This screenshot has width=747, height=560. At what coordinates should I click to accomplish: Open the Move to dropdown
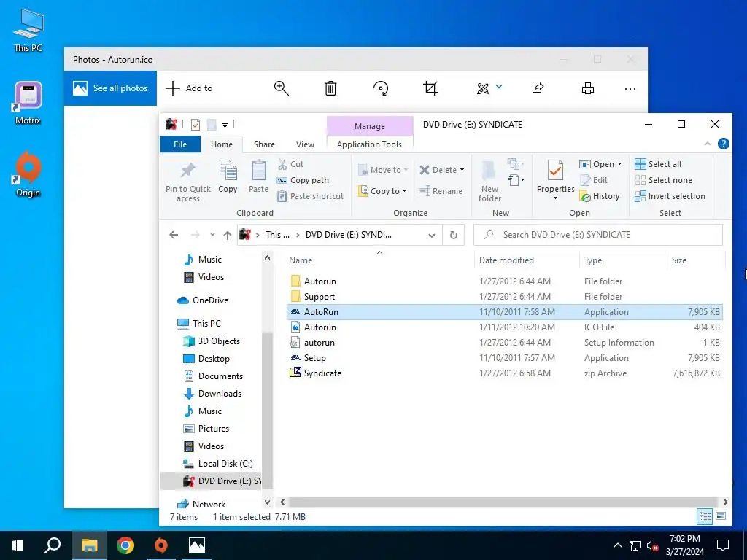click(383, 170)
